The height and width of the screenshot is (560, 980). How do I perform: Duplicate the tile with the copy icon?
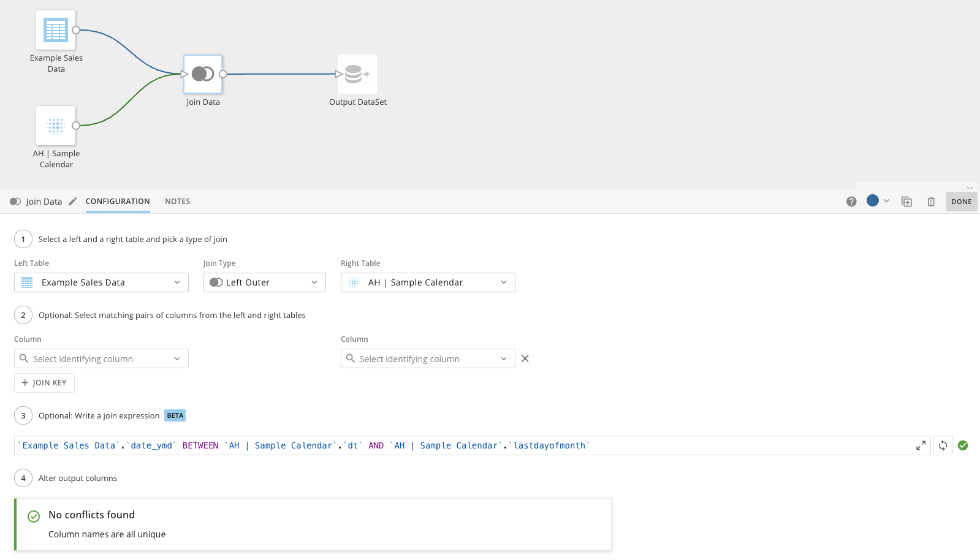tap(907, 202)
